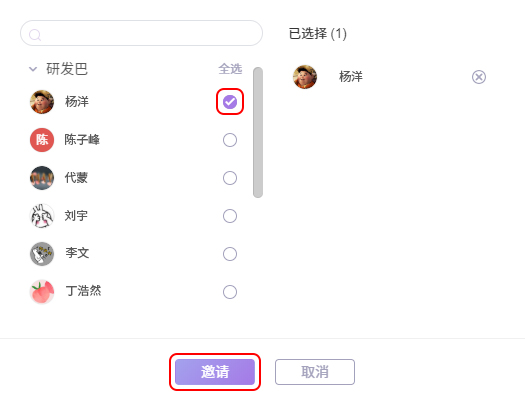Viewport: 525px width, 405px height.
Task: Tick the checkbox beside 李文
Action: tap(230, 254)
